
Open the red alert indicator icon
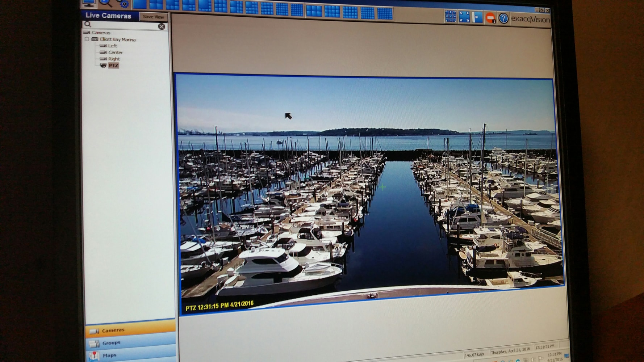pos(490,18)
